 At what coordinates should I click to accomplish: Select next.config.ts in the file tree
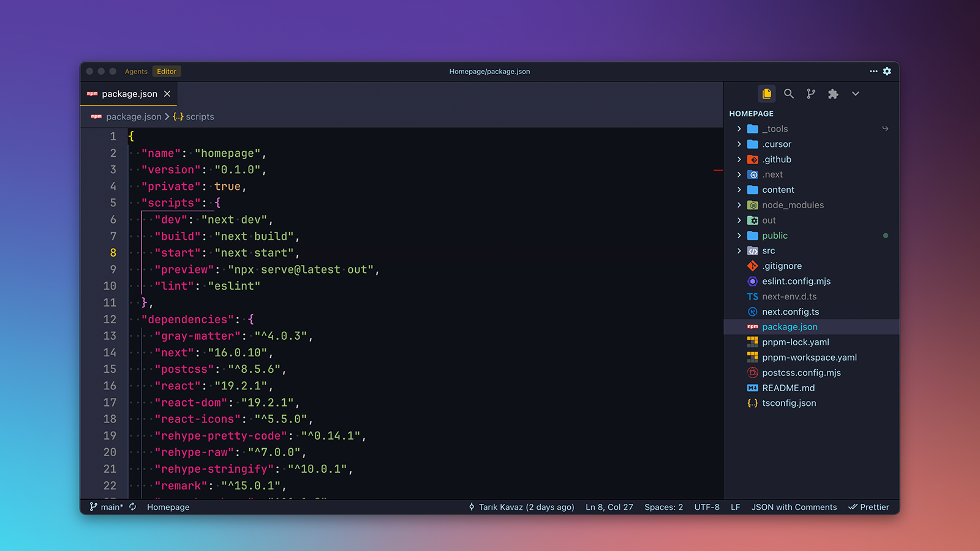coord(791,312)
